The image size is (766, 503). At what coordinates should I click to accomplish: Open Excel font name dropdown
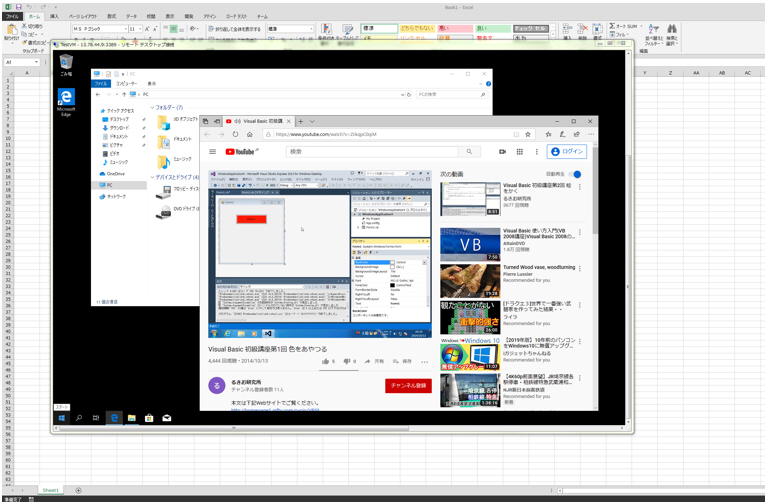click(125, 29)
